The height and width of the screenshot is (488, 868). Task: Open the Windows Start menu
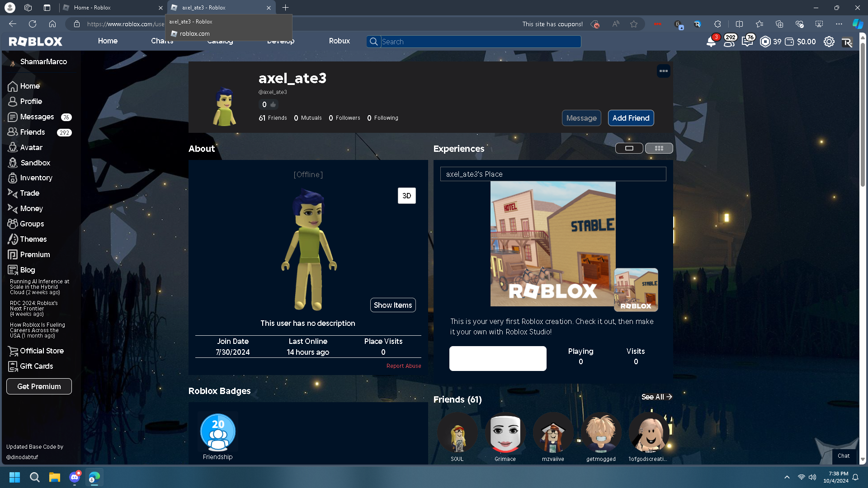(x=14, y=477)
